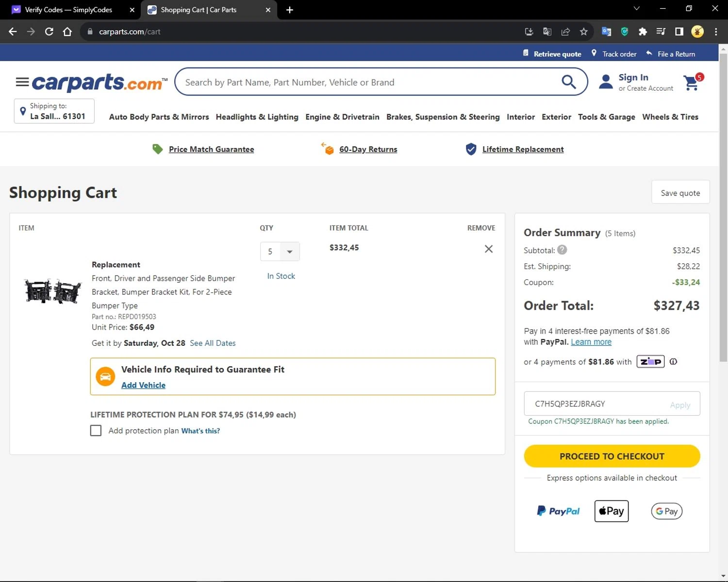Open Brakes, Suspension & Steering menu
Screen dimensions: 728x582
(x=443, y=117)
